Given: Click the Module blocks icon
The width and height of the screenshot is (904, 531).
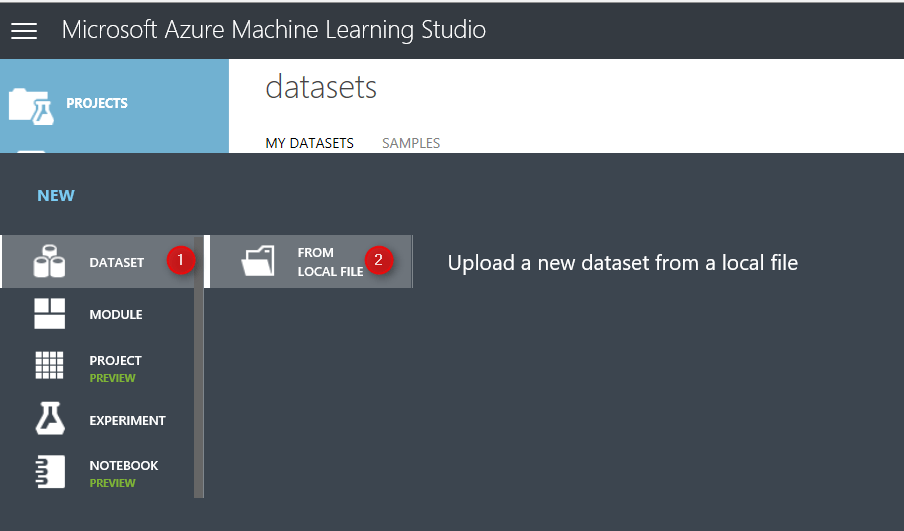Looking at the screenshot, I should pyautogui.click(x=49, y=314).
